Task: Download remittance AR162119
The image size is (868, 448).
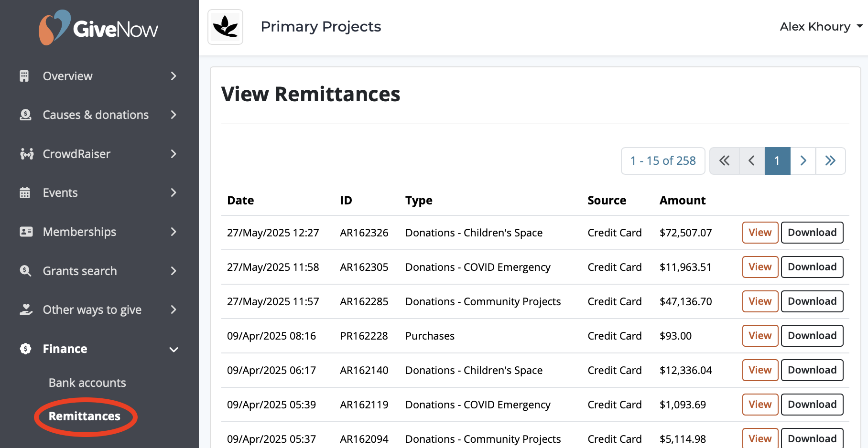Action: pos(812,405)
